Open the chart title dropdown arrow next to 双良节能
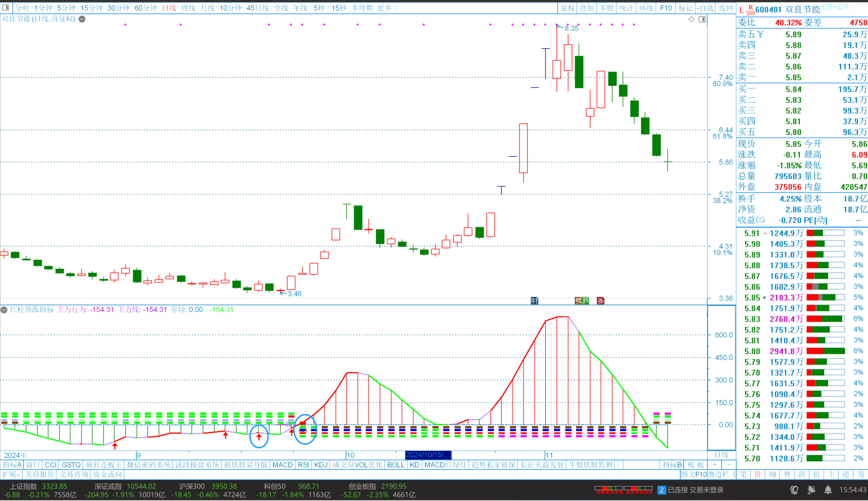 click(x=82, y=19)
